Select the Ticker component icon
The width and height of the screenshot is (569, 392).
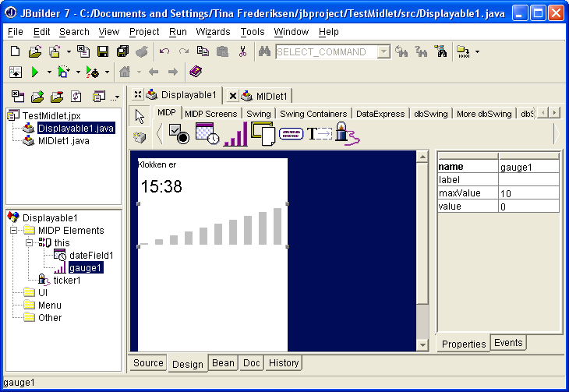(x=346, y=134)
